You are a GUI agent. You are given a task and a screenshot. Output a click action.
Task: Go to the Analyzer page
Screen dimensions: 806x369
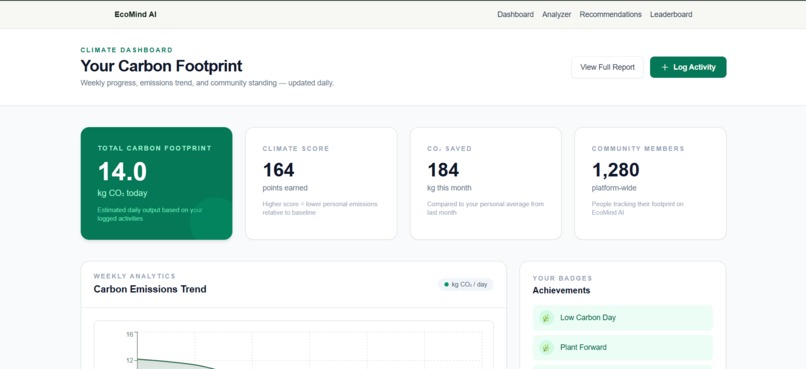pyautogui.click(x=556, y=14)
